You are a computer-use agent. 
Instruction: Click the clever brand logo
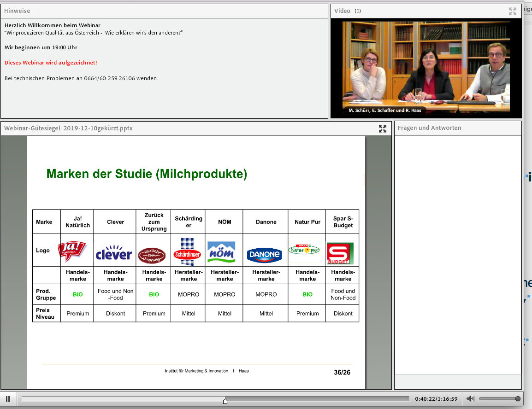point(114,253)
